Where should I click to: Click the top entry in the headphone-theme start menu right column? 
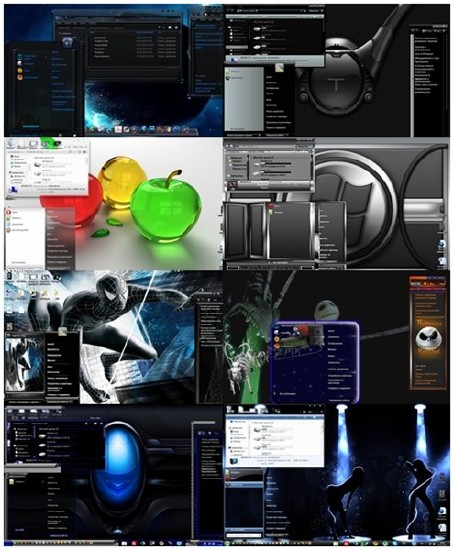[269, 77]
